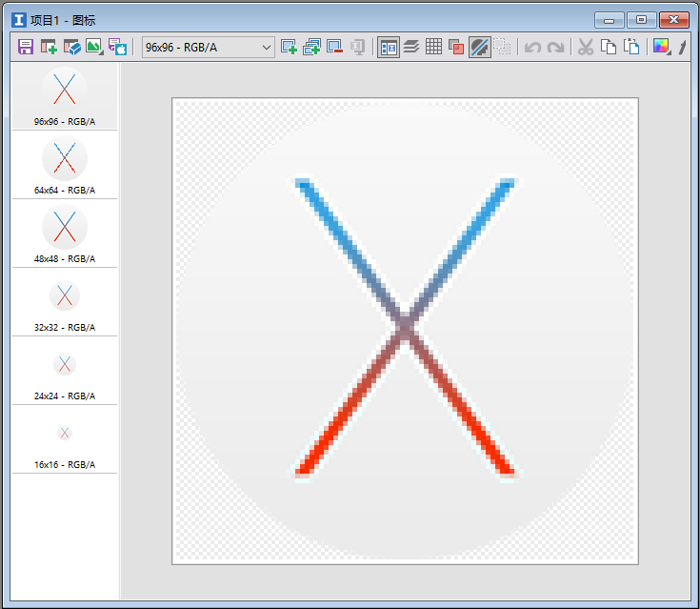Click the purple Save icon
Viewport: 700px width, 609px height.
pyautogui.click(x=26, y=47)
